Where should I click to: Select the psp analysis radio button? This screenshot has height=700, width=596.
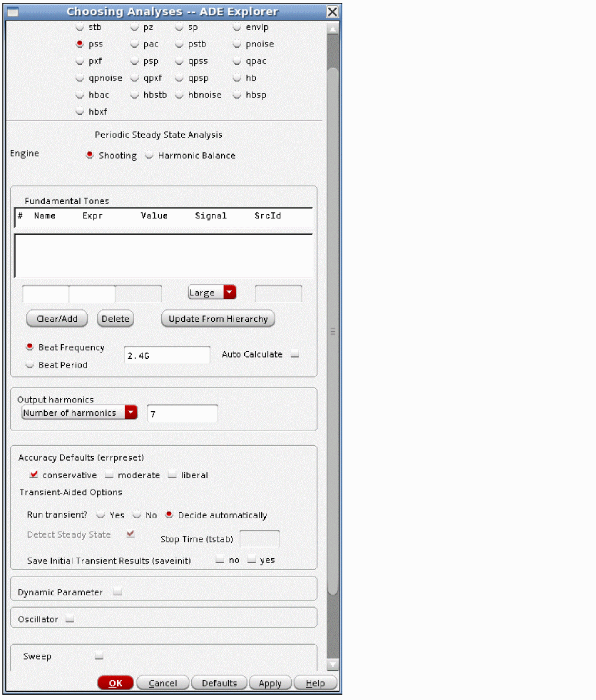(x=134, y=61)
